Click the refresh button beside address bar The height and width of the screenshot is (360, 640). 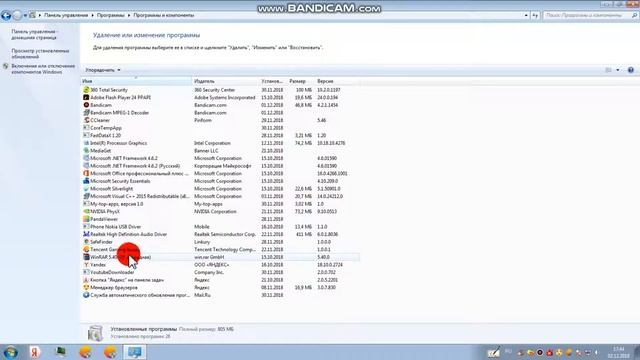[535, 16]
